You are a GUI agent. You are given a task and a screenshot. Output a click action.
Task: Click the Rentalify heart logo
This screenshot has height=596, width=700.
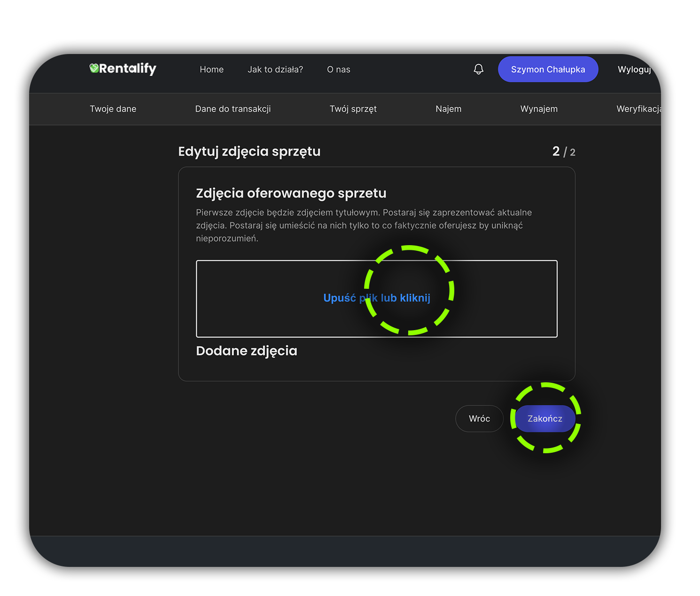94,69
